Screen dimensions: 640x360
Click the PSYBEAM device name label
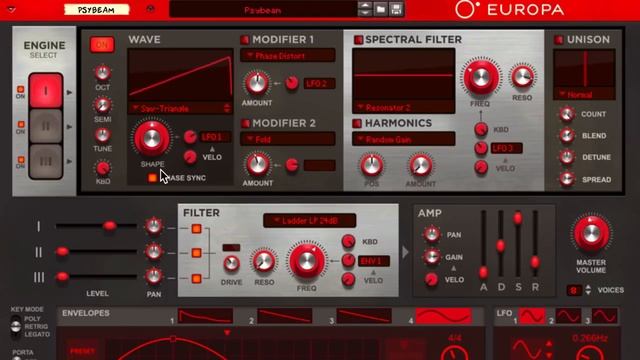coord(96,10)
